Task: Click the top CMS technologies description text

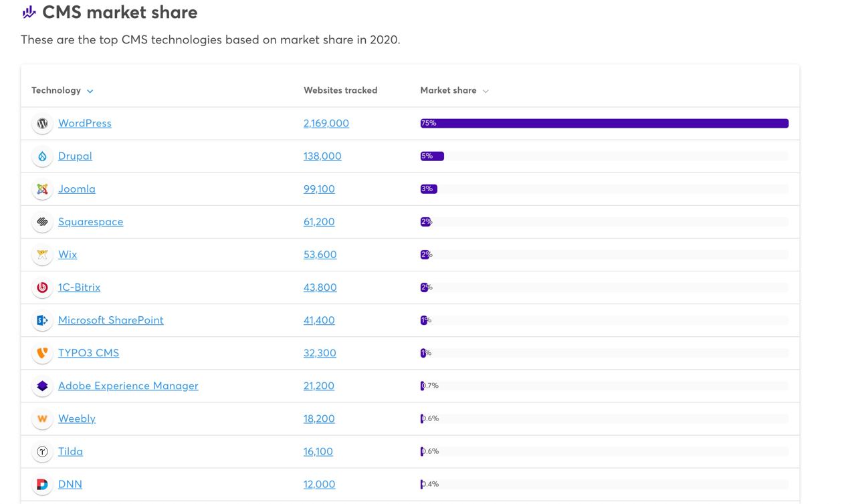Action: 211,39
